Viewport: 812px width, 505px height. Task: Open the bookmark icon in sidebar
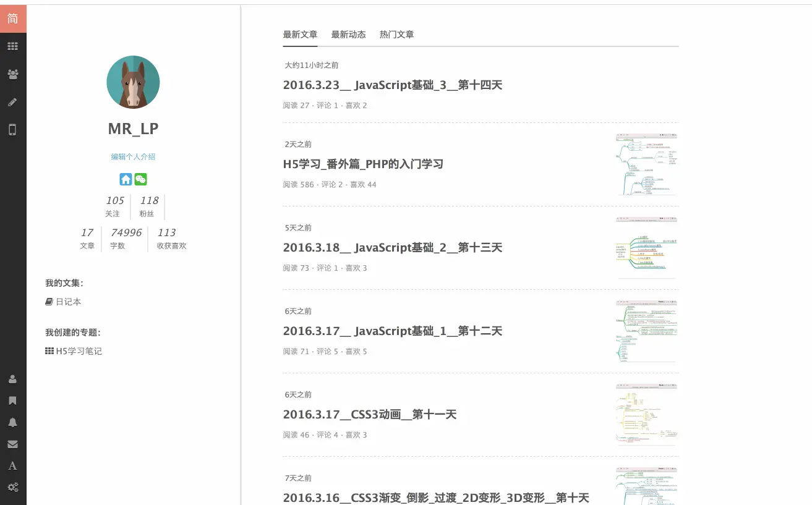13,401
